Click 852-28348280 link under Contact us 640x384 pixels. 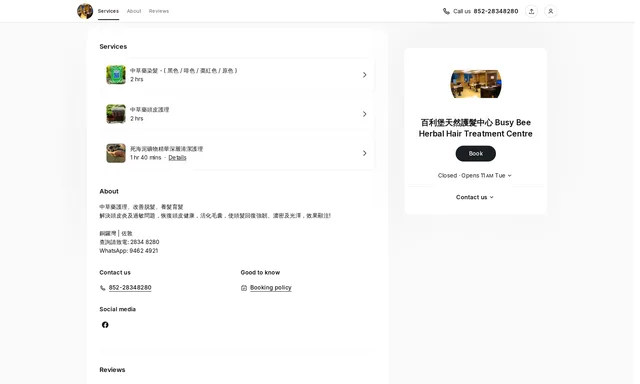(130, 288)
